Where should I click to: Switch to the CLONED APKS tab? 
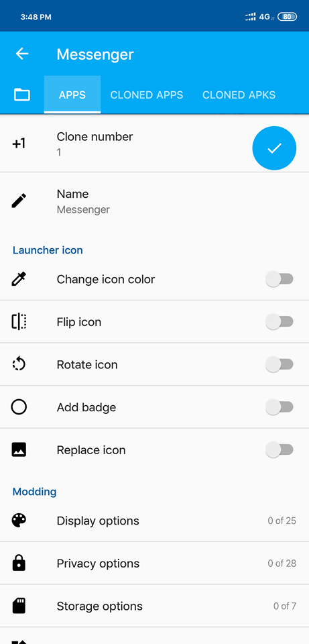click(239, 95)
